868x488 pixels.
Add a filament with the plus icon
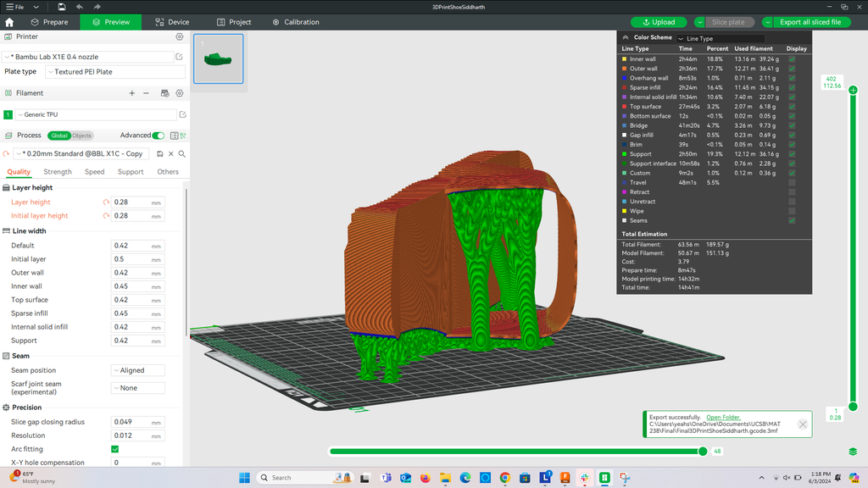click(x=131, y=93)
